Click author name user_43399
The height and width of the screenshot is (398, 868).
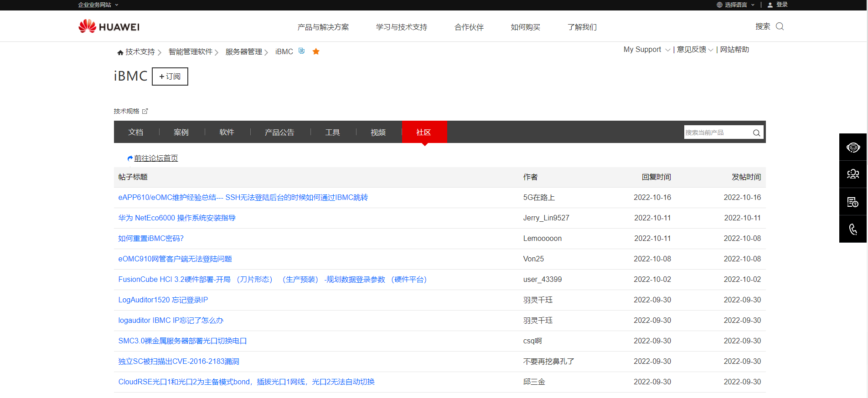(542, 280)
